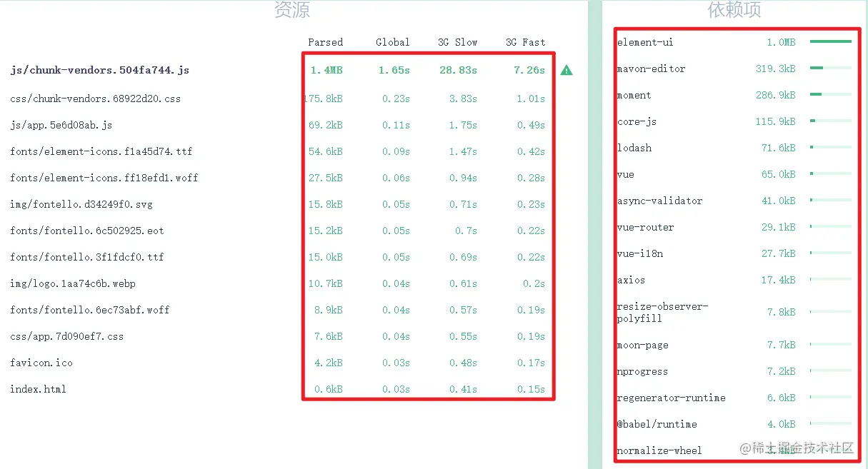The image size is (868, 469).
Task: Click the Parsed column header
Action: [x=326, y=42]
